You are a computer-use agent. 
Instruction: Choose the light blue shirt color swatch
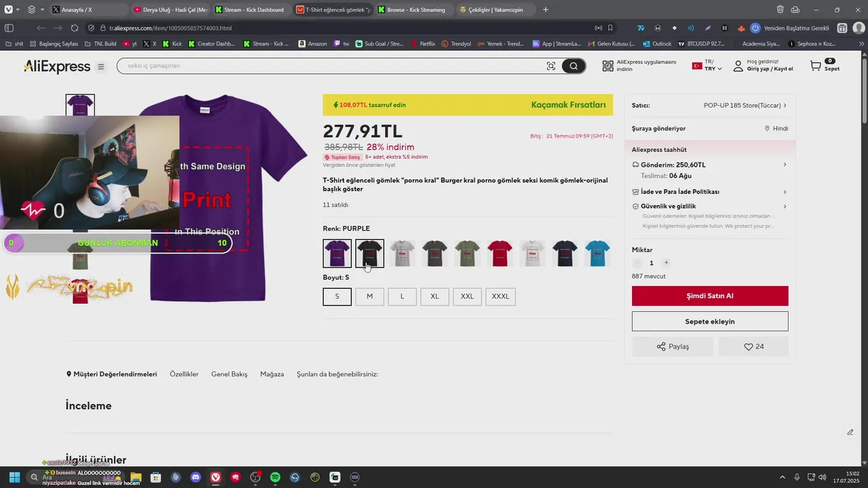point(597,253)
